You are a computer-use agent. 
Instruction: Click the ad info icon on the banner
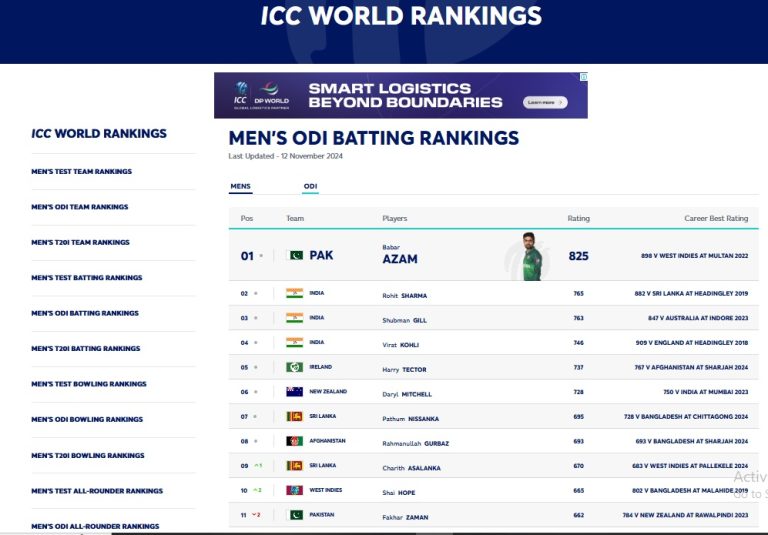click(583, 77)
